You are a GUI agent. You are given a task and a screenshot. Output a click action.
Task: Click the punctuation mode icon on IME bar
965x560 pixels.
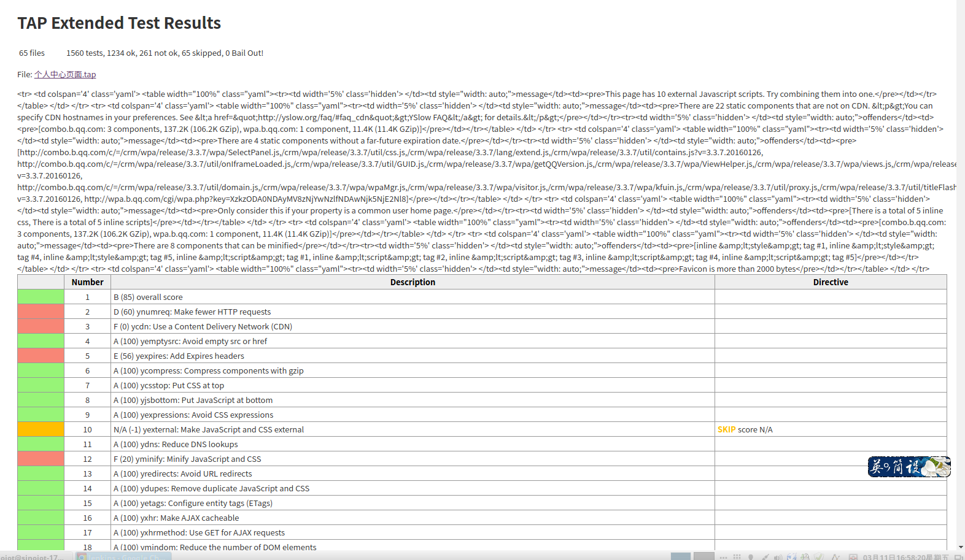click(x=887, y=467)
